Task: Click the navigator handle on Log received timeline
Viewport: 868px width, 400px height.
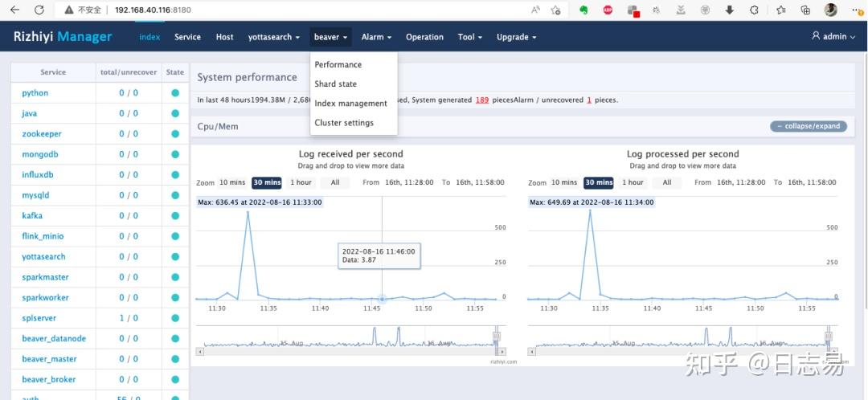Action: [x=497, y=337]
